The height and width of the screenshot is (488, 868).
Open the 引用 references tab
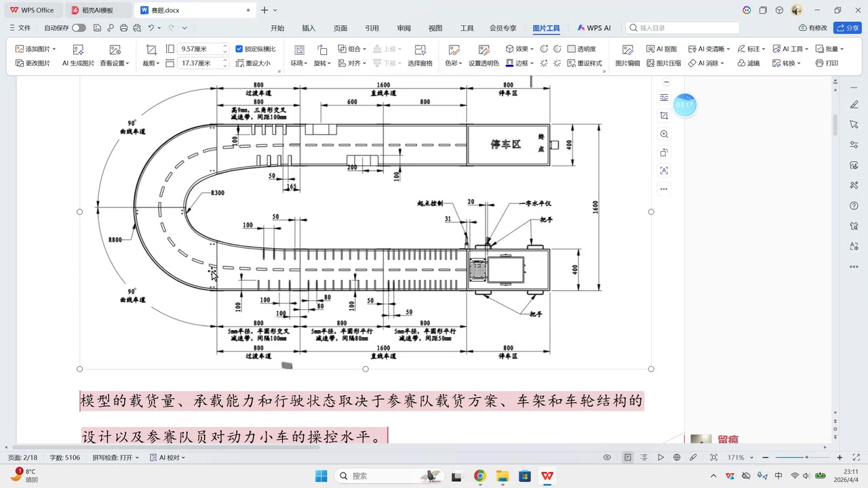pos(372,28)
